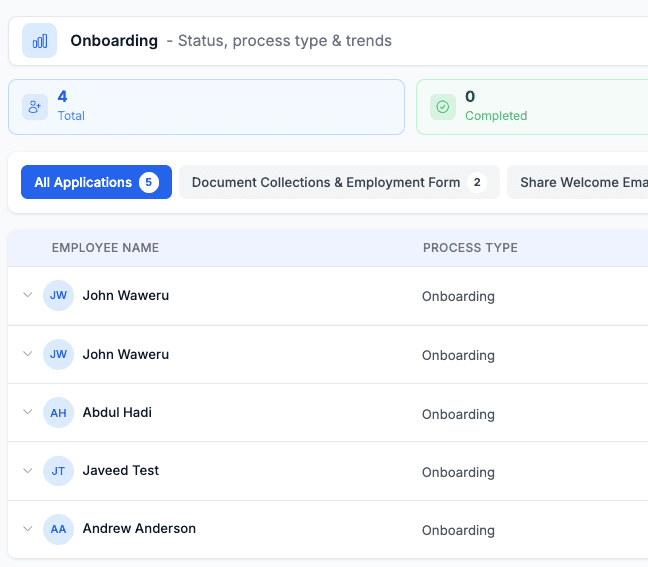Screen dimensions: 648x567
Task: Click Onboarding process type for Andrew Anderson
Action: tap(458, 530)
